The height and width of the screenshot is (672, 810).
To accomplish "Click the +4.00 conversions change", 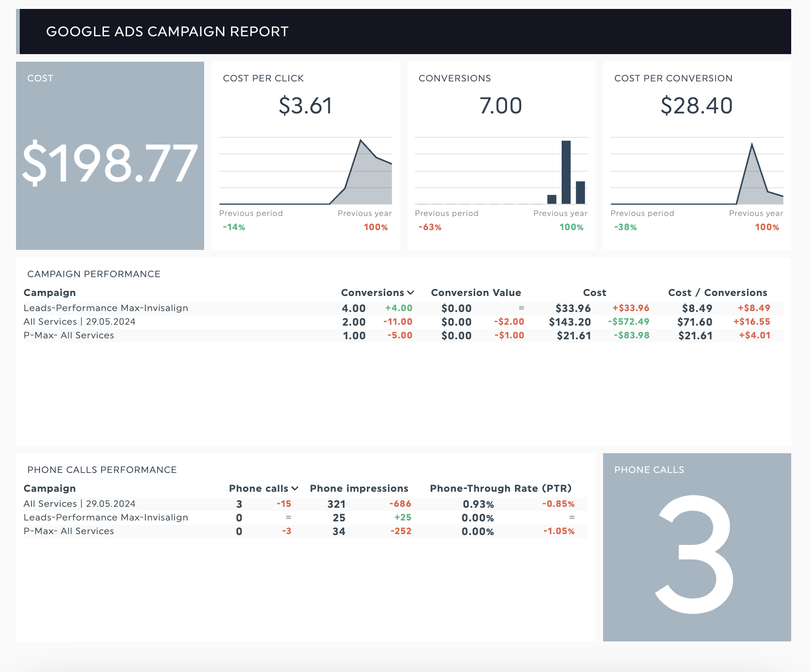I will click(398, 308).
